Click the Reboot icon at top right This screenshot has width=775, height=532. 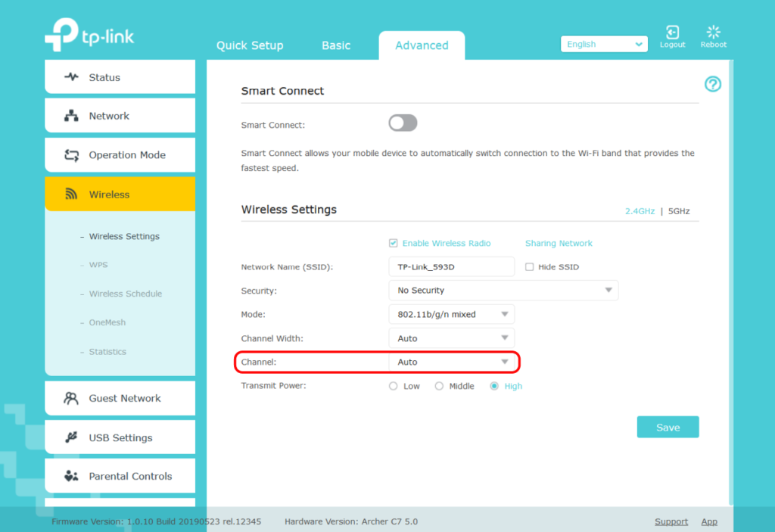(x=712, y=31)
